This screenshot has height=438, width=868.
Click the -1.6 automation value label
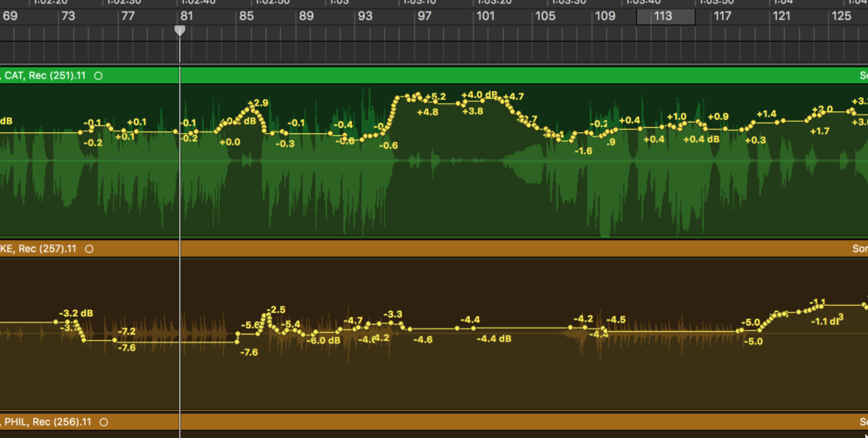(584, 151)
